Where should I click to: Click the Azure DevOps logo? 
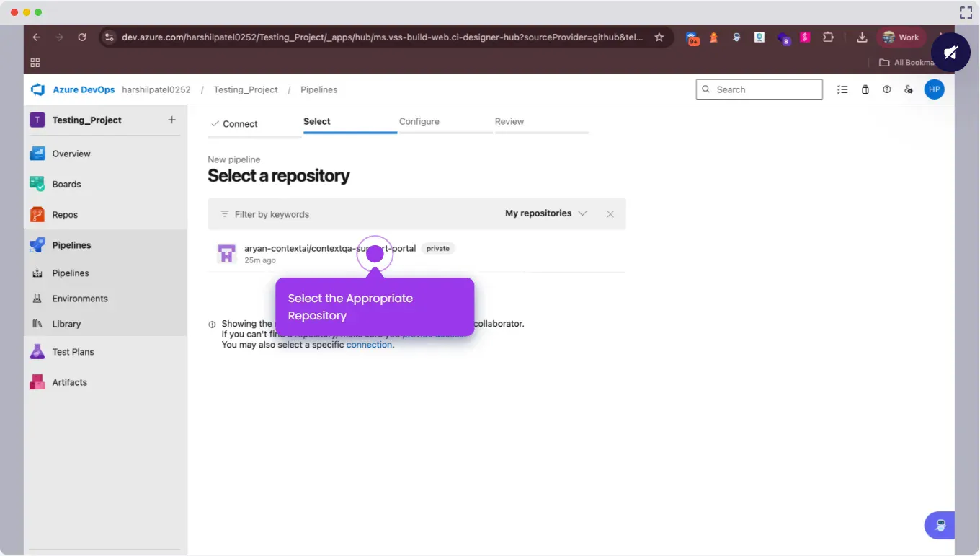tap(37, 89)
